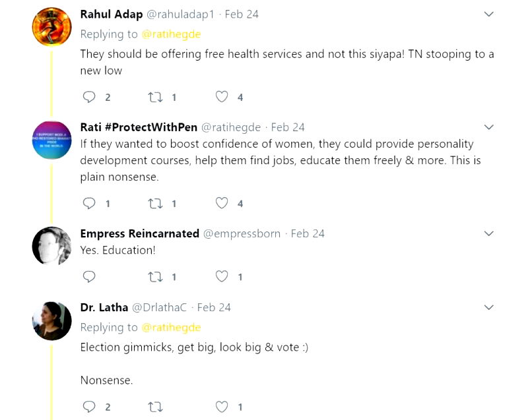
Task: Open @ratihegde link in Rahul's reply
Action: coord(171,34)
